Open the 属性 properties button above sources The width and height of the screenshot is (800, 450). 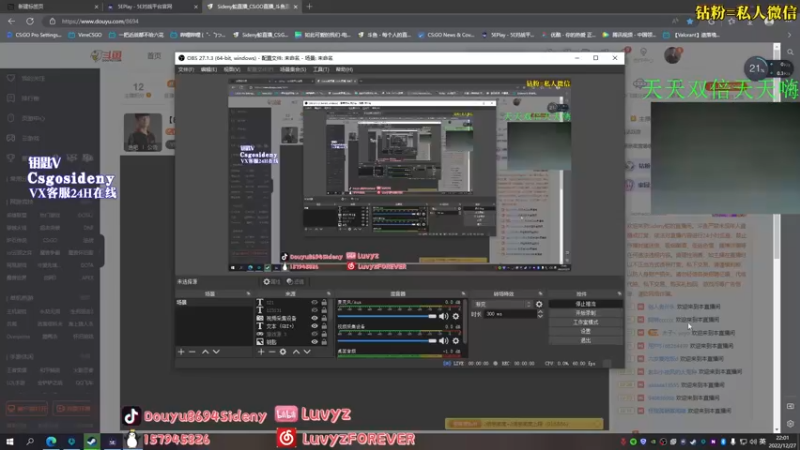point(271,282)
